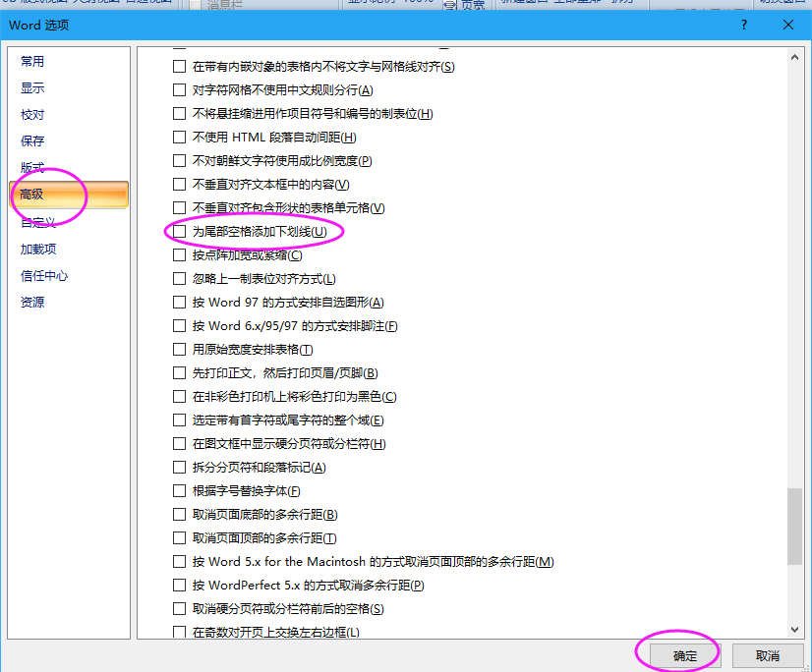Tick 用原始宽度安排表格 checkbox

click(x=179, y=350)
